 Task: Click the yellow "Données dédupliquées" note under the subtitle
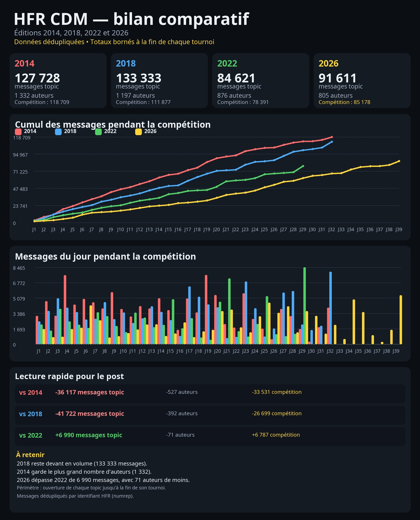point(114,42)
